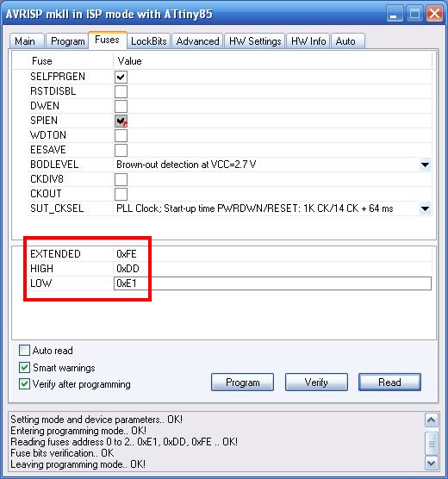Image resolution: width=448 pixels, height=479 pixels.
Task: Uncheck Verify after programming
Action: 24,383
